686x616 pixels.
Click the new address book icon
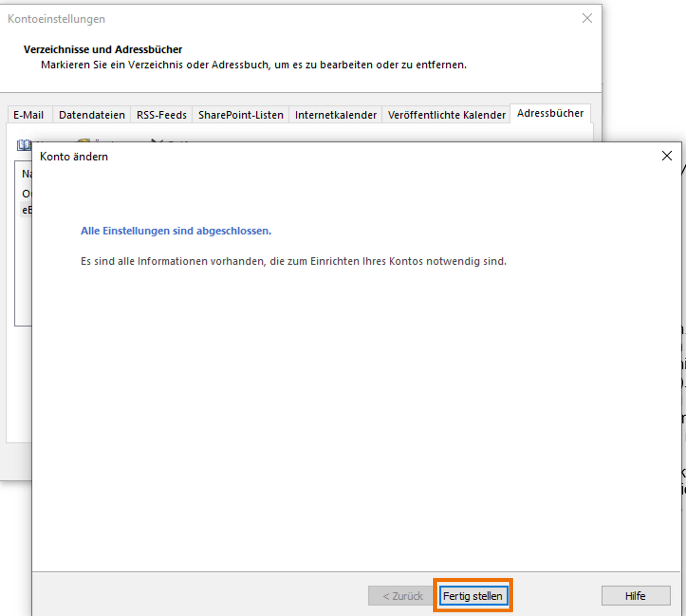click(24, 145)
